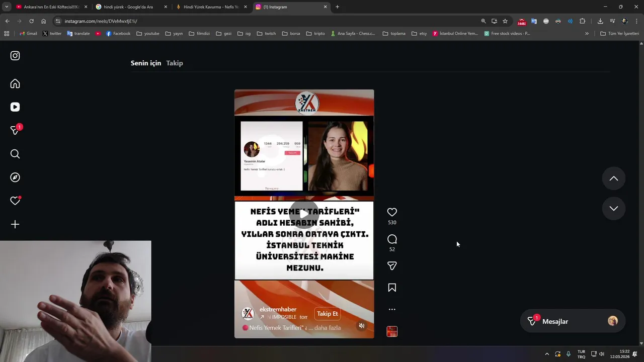Open Notifications heart in the sidebar
644x362 pixels.
pos(15,201)
